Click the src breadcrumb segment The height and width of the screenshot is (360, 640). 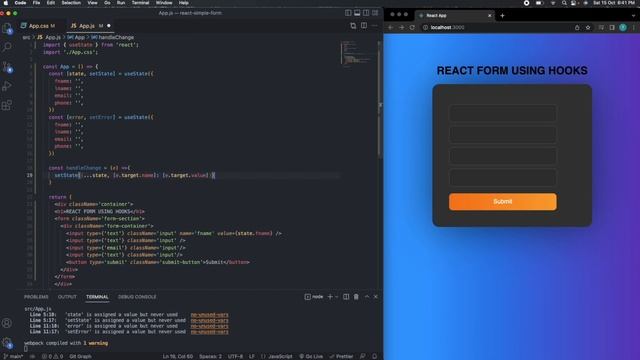[26, 37]
